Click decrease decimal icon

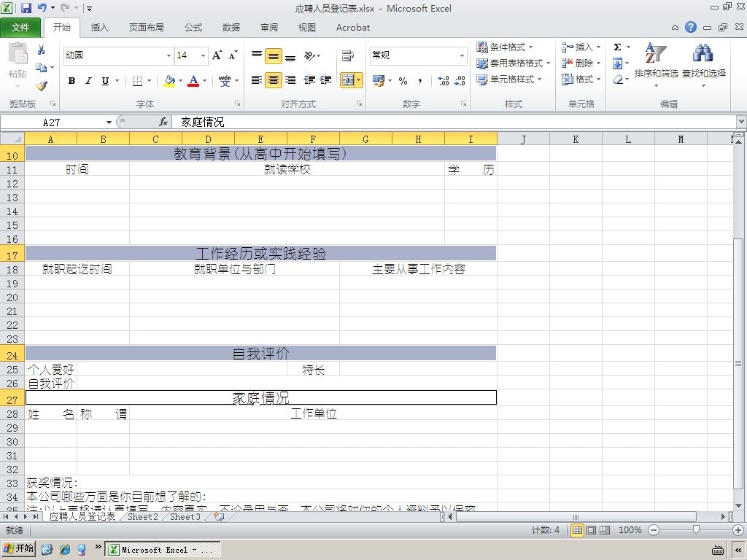(x=460, y=80)
